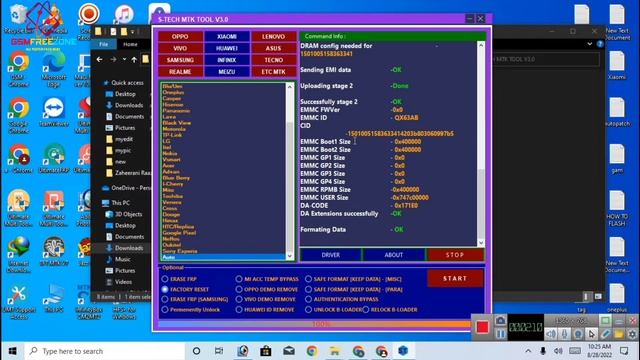Toggle recorder mouse cursor icon
This screenshot has height=360, width=640.
591,334
